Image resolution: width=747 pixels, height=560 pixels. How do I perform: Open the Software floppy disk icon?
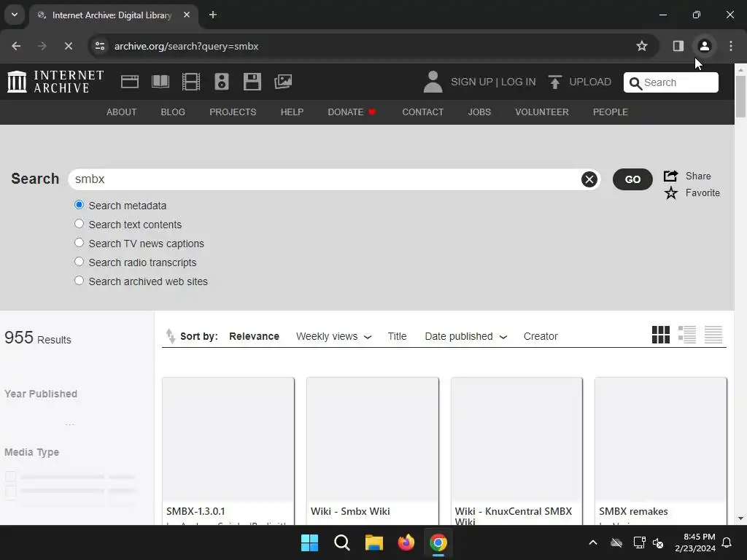pos(252,82)
